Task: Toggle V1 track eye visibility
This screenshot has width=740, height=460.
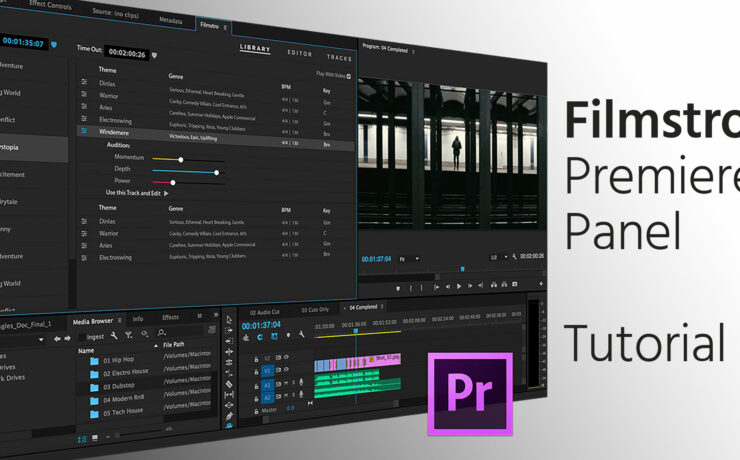Action: coord(286,369)
